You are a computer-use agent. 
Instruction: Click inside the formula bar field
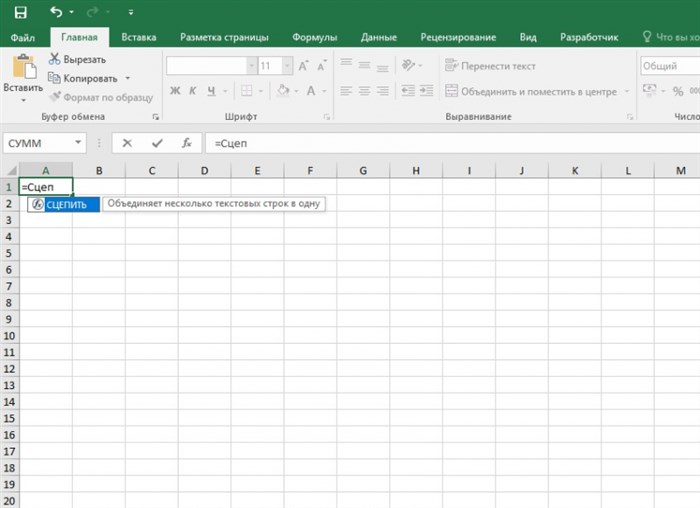[x=452, y=143]
